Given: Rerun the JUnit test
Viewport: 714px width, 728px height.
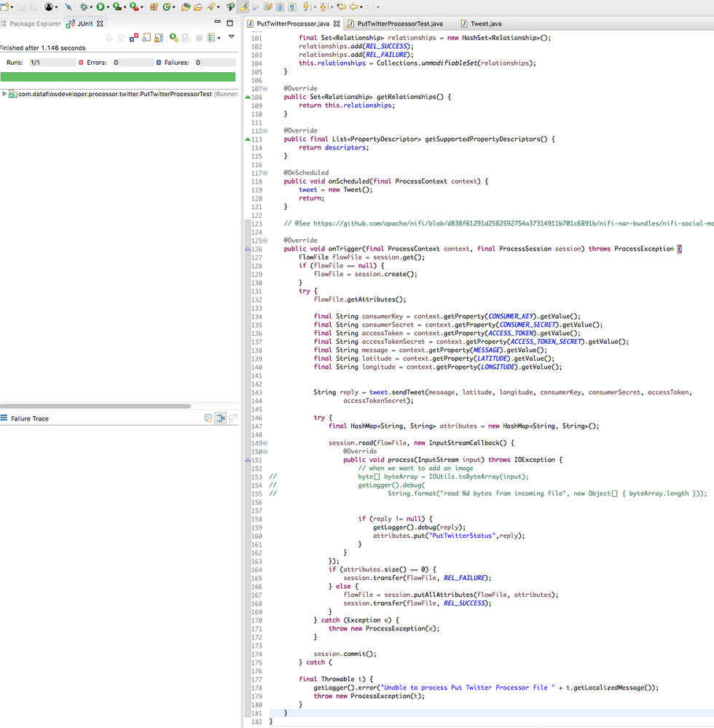Looking at the screenshot, I should point(172,36).
